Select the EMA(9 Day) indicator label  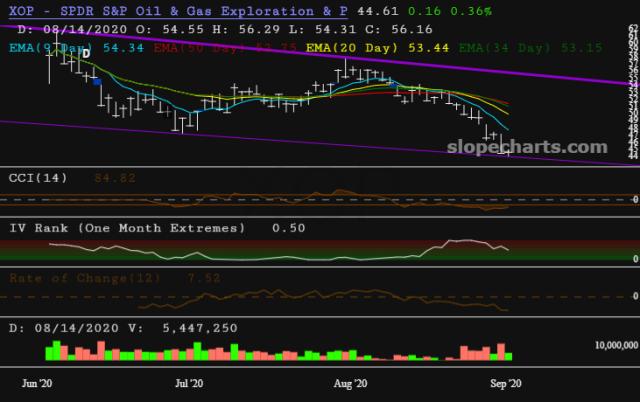[45, 47]
